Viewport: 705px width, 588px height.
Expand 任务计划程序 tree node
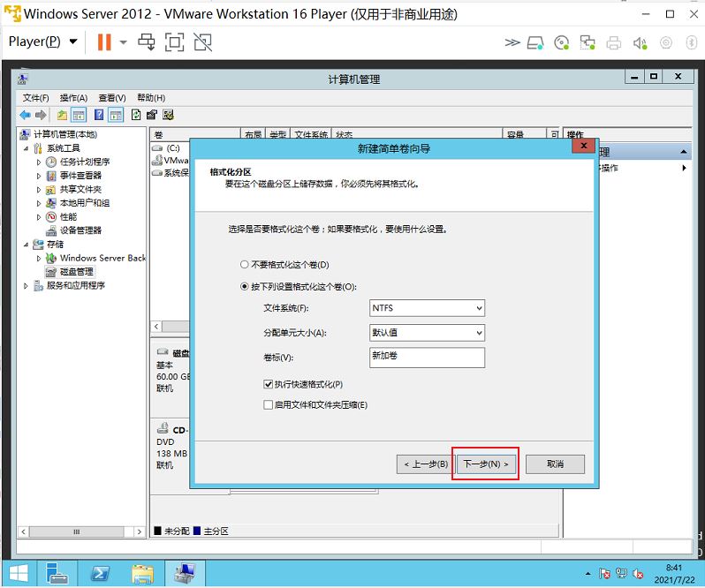pos(39,162)
